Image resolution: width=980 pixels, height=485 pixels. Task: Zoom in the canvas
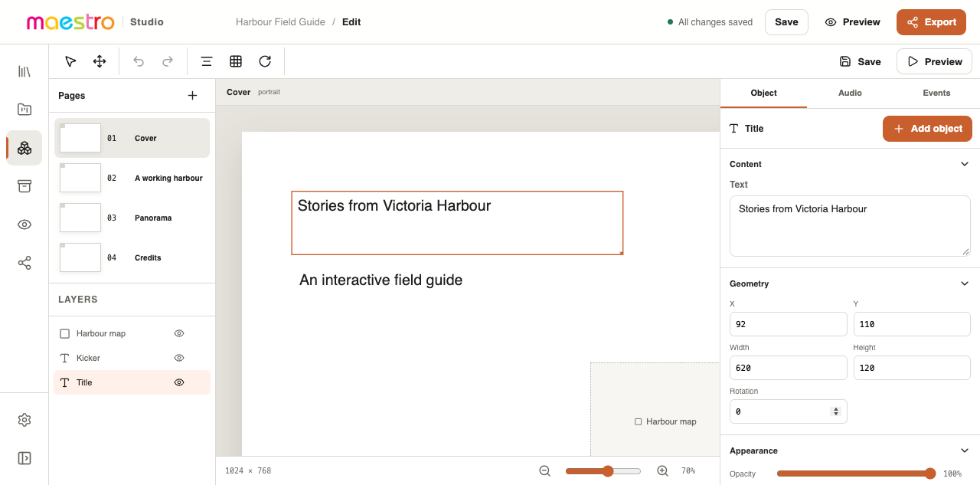point(663,471)
